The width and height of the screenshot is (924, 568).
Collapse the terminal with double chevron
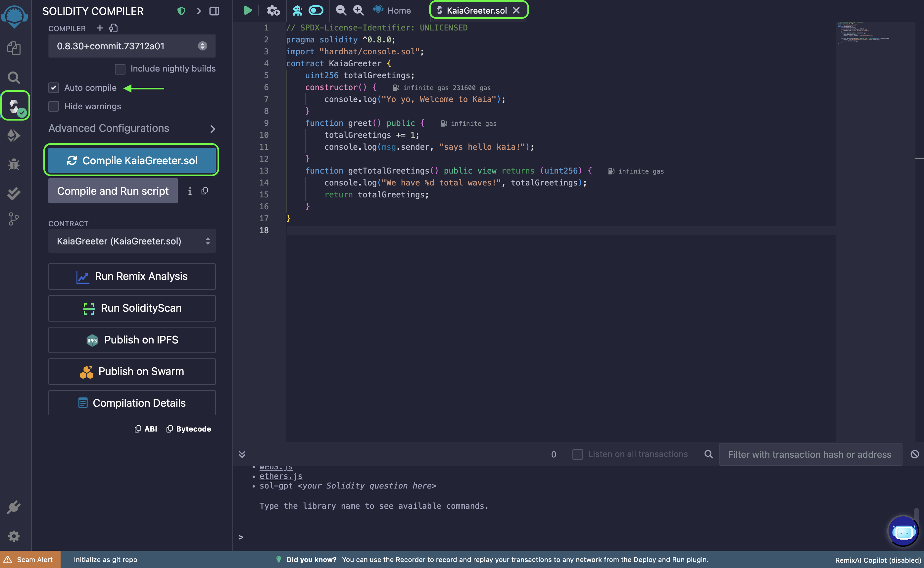pyautogui.click(x=242, y=454)
